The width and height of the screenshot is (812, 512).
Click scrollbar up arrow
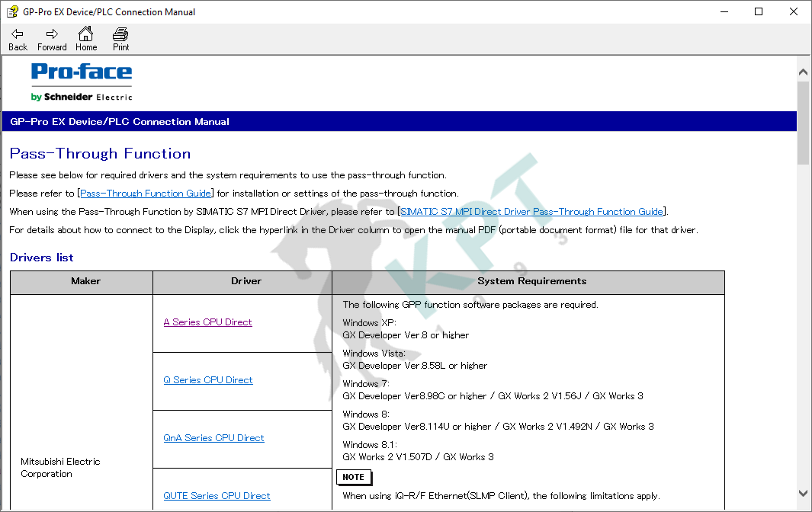(803, 72)
